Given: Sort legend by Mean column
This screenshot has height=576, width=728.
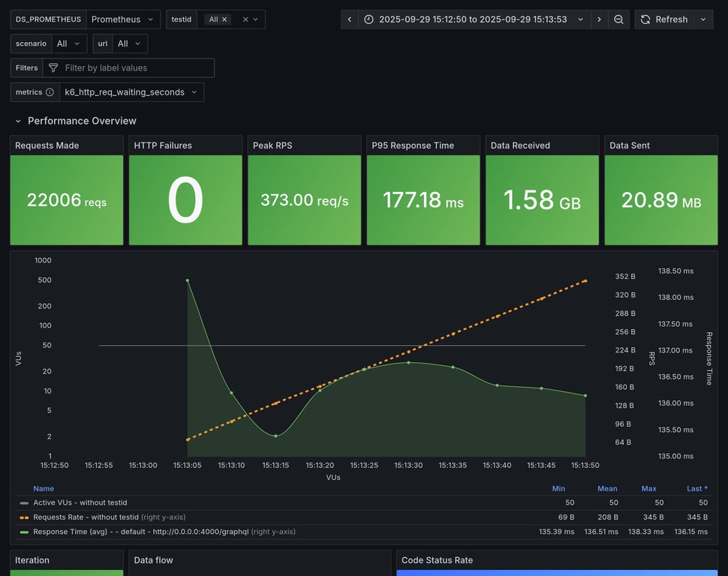Looking at the screenshot, I should [607, 488].
